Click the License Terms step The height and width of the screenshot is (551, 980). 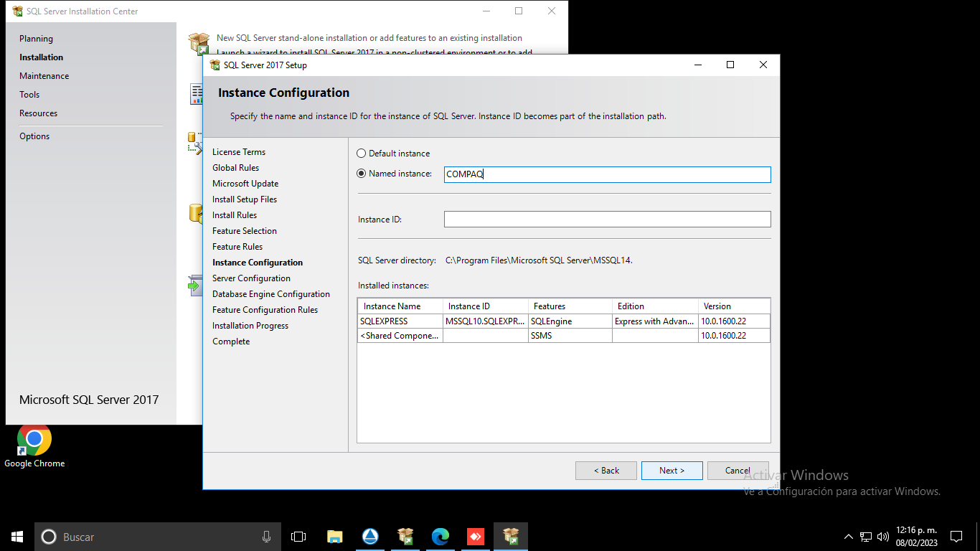(x=239, y=152)
